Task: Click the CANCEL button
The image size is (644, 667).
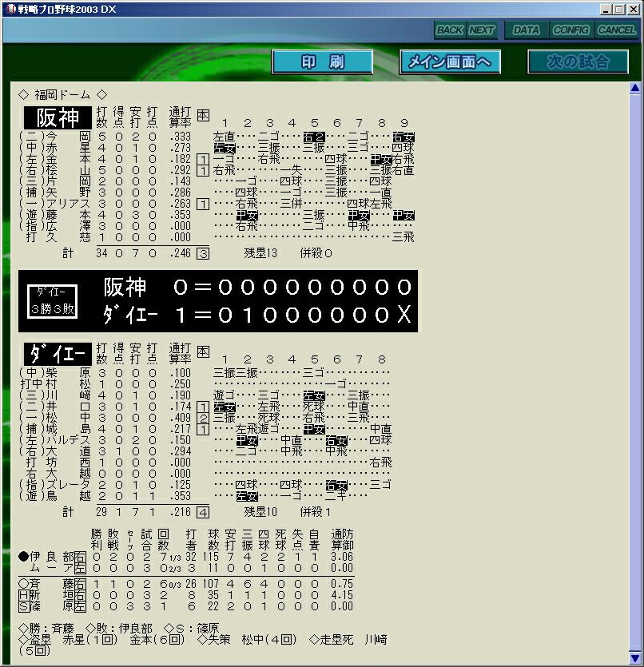Action: pos(616,30)
